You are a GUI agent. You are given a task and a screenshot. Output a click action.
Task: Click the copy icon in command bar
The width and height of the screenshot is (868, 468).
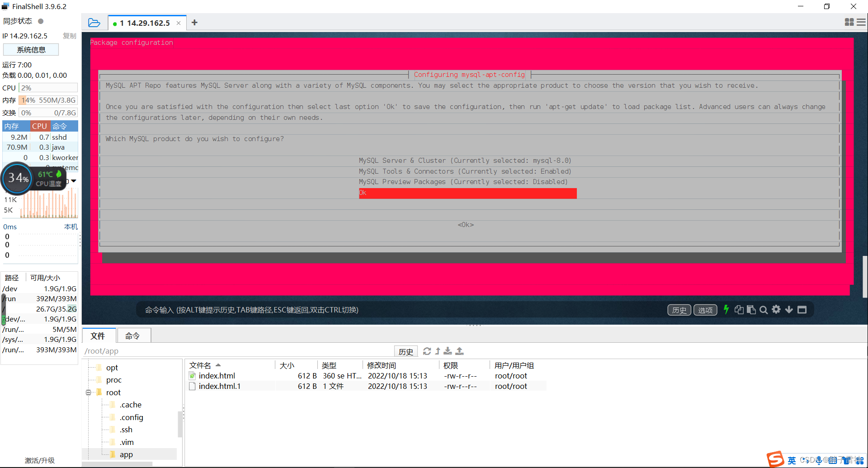[x=739, y=310]
